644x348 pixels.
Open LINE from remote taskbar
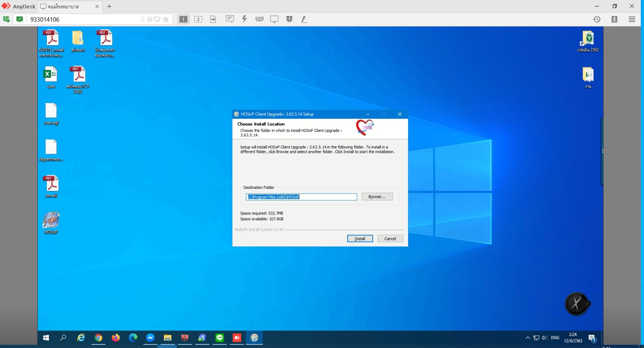pos(219,338)
